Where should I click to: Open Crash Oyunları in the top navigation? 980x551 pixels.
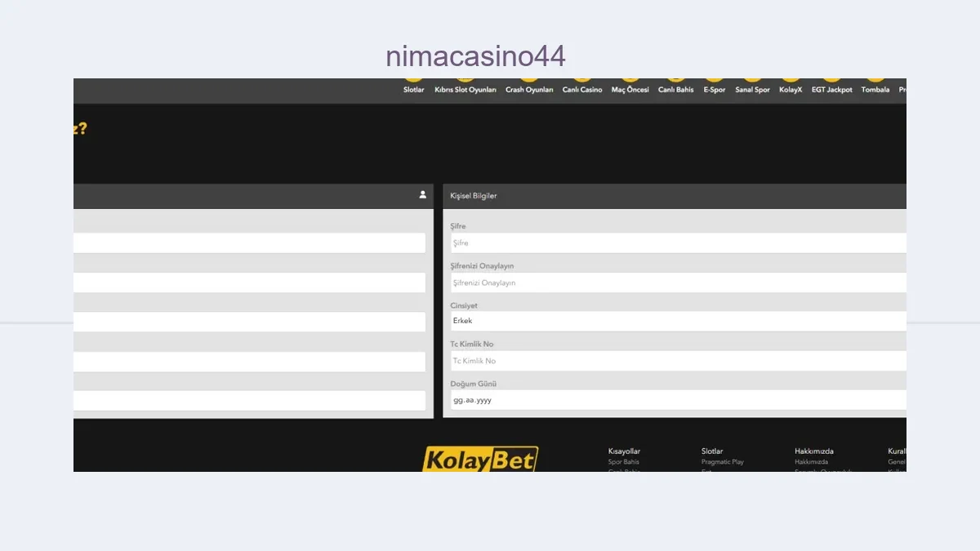529,89
